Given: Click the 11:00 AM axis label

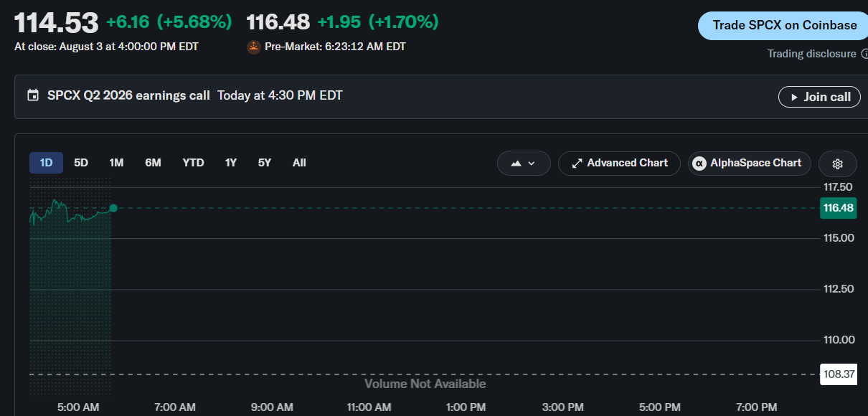Looking at the screenshot, I should [369, 407].
